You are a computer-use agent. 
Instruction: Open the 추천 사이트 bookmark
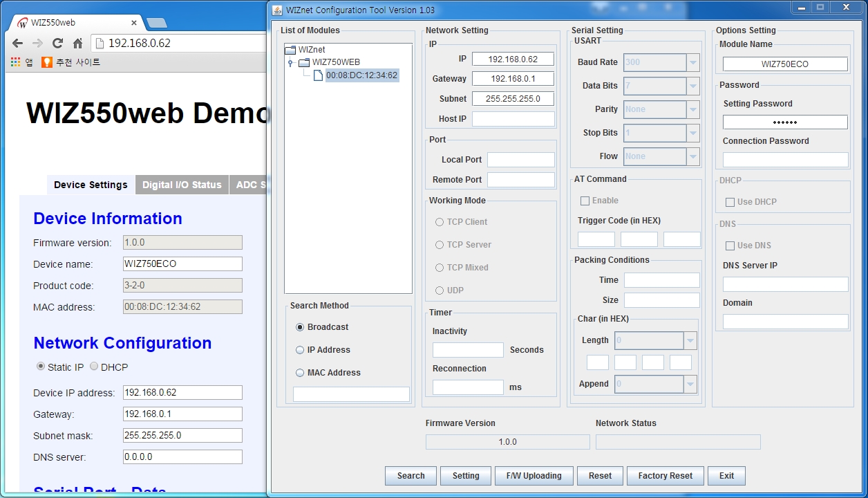[x=70, y=62]
